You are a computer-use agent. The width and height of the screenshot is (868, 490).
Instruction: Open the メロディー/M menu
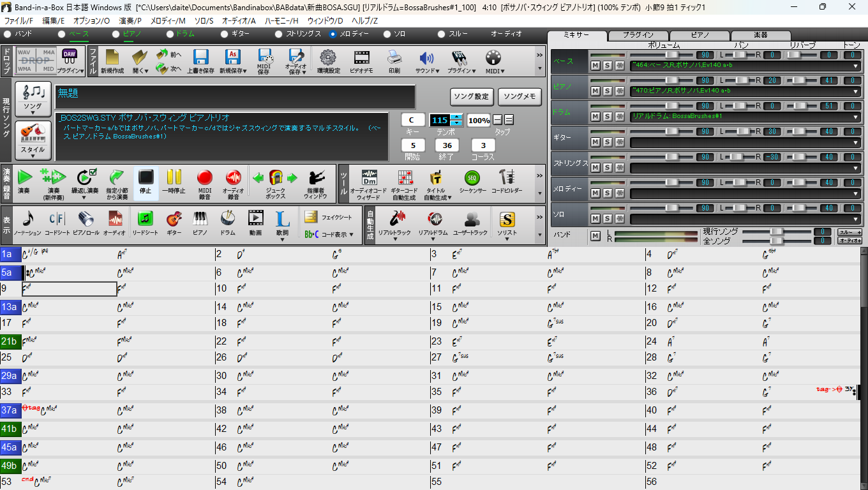point(168,21)
